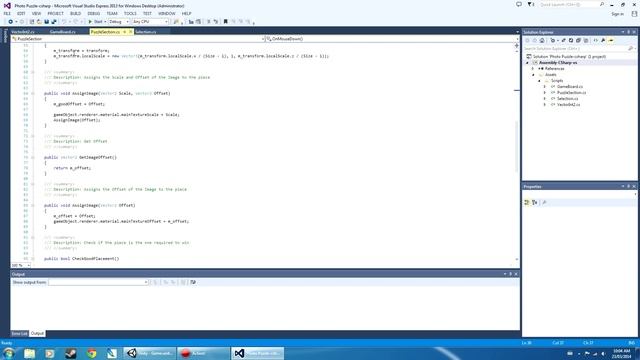Open the FILE menu

point(7,13)
